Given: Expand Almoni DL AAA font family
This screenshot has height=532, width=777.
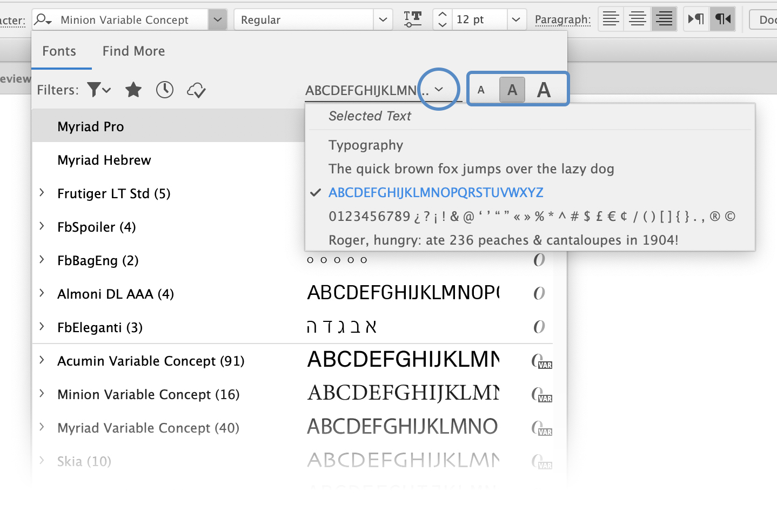Looking at the screenshot, I should pyautogui.click(x=42, y=293).
